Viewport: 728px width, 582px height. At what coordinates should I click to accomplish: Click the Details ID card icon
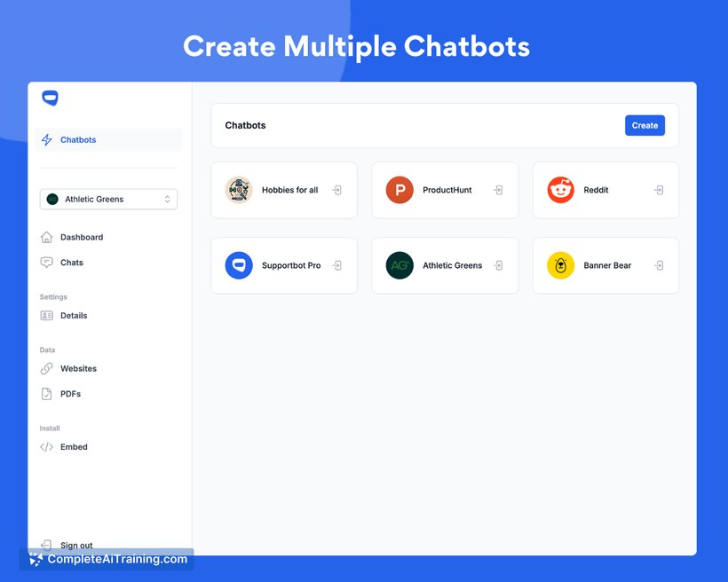coord(47,316)
